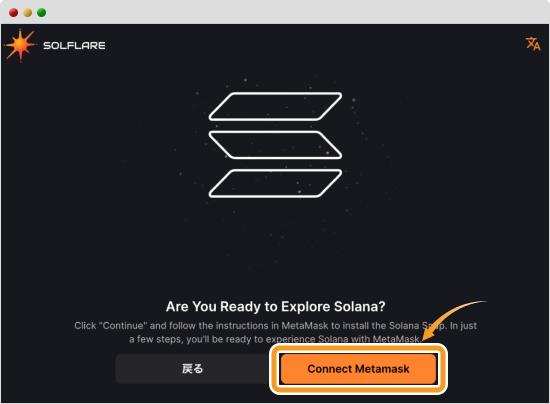This screenshot has height=404, width=550.
Task: Select the Connect Metamask button
Action: 358,369
